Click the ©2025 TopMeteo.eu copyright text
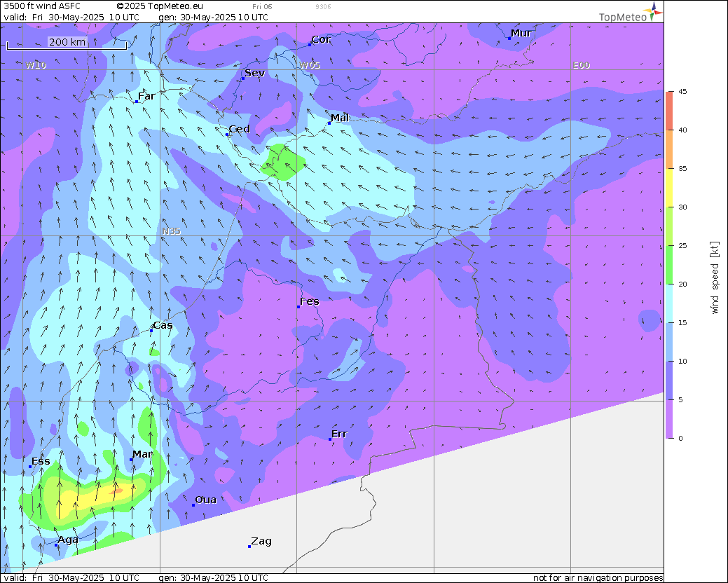Viewport: 728px width, 583px height. pyautogui.click(x=160, y=6)
